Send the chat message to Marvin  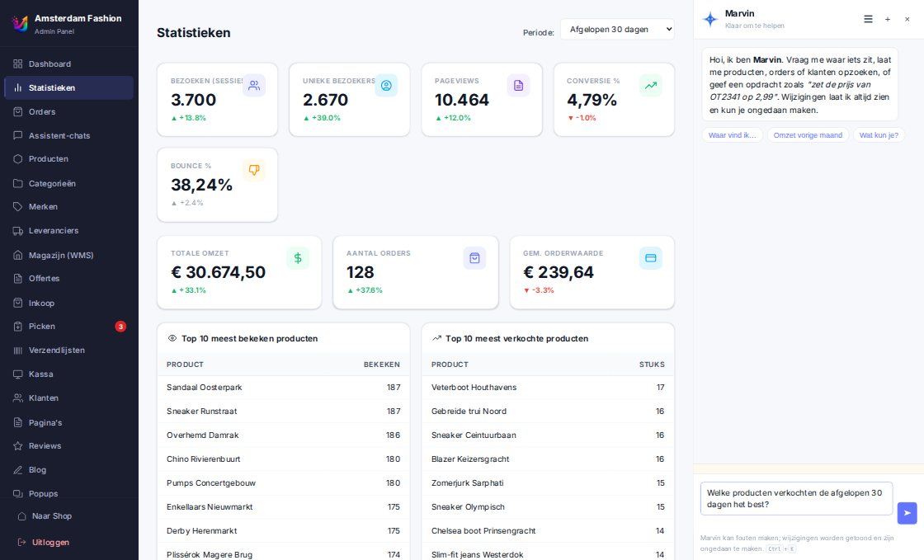pyautogui.click(x=907, y=513)
